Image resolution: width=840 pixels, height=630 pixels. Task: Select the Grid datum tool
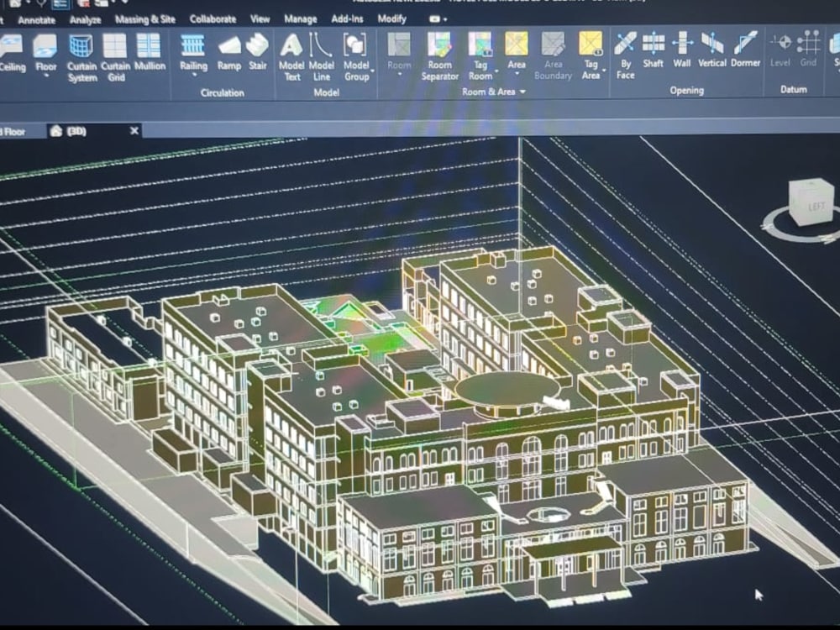coord(808,50)
